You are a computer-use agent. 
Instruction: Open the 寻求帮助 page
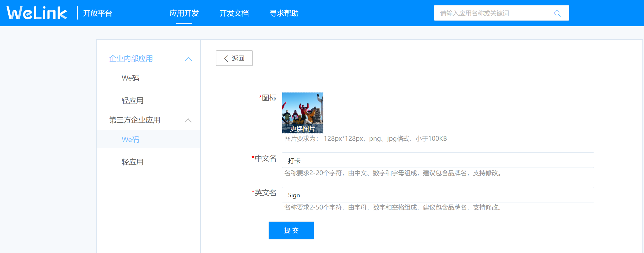point(284,13)
